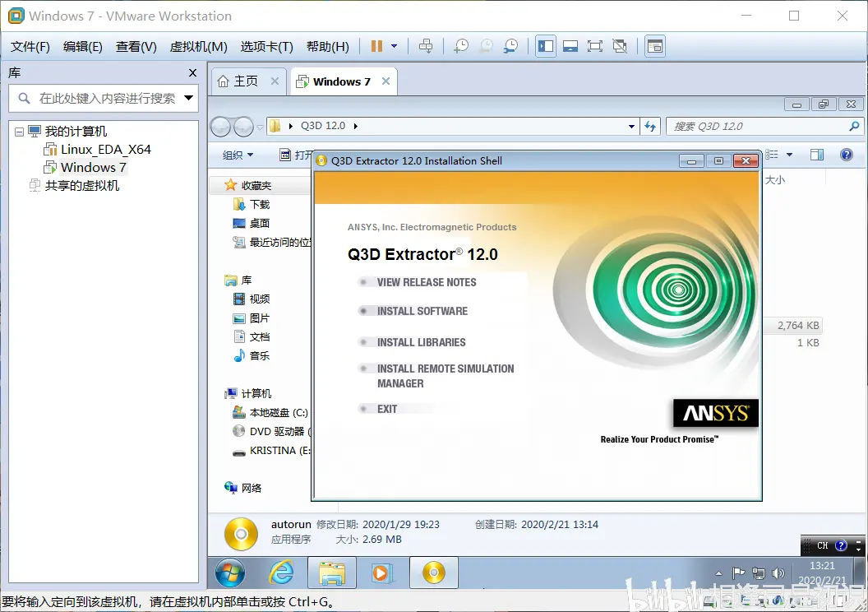Open the power options dropdown arrow
This screenshot has width=868, height=612.
(395, 47)
